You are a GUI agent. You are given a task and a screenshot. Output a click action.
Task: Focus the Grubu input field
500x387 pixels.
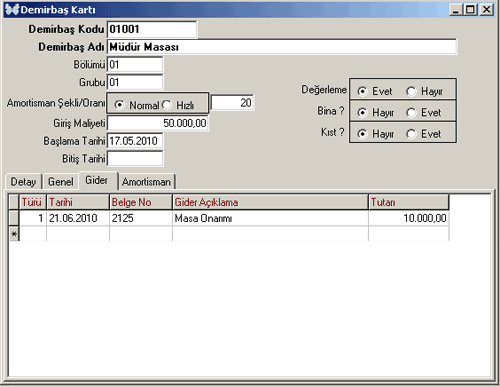[135, 82]
